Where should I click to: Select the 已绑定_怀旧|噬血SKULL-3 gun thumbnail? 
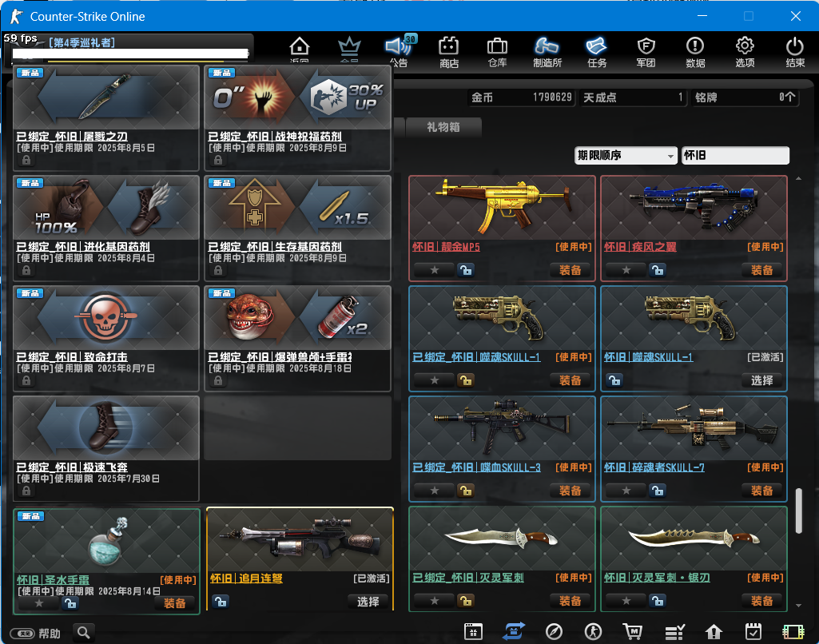click(502, 428)
